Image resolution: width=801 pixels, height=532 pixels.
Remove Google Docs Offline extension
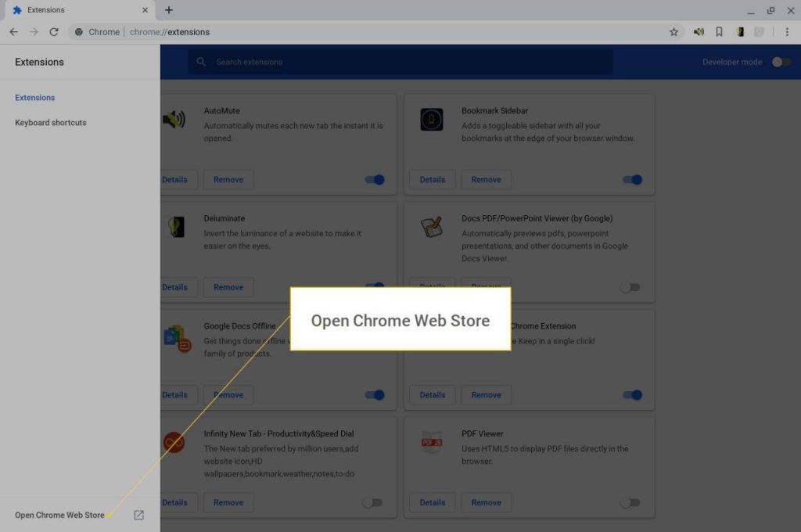point(228,394)
